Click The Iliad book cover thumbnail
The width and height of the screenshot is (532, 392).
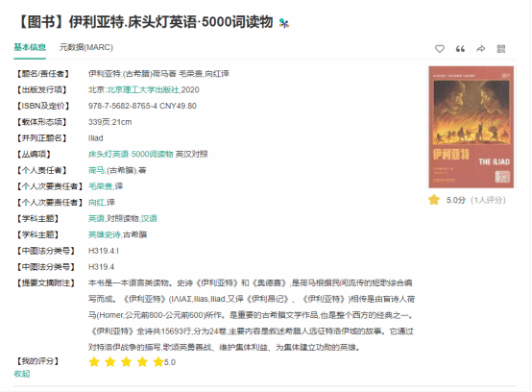[x=472, y=127]
